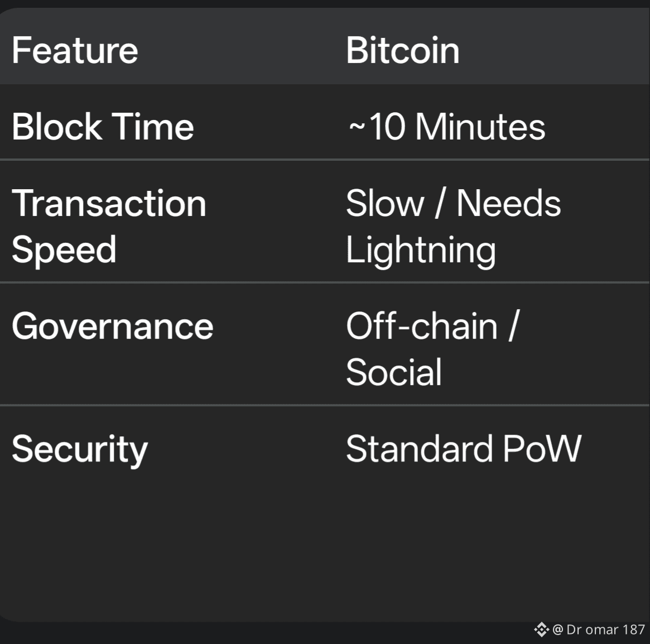
Task: Click the @ Dr omar 187 watermark text
Action: [x=599, y=629]
